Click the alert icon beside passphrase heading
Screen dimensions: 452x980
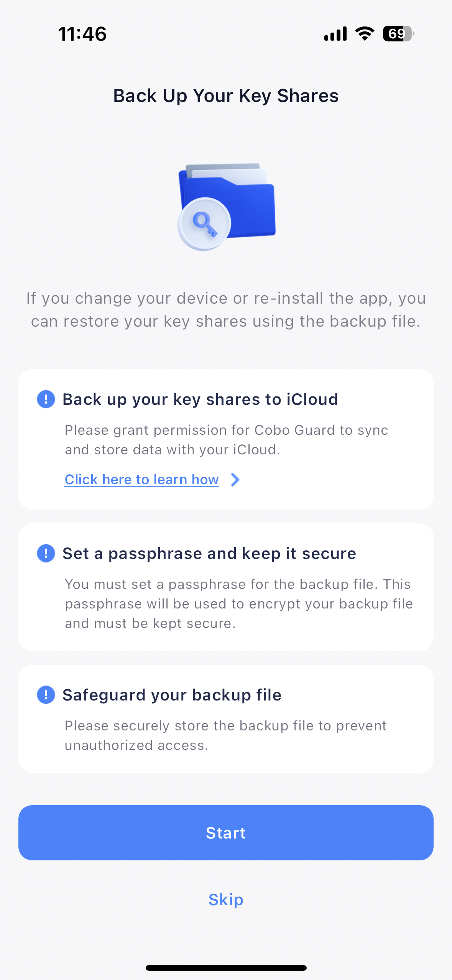click(46, 553)
